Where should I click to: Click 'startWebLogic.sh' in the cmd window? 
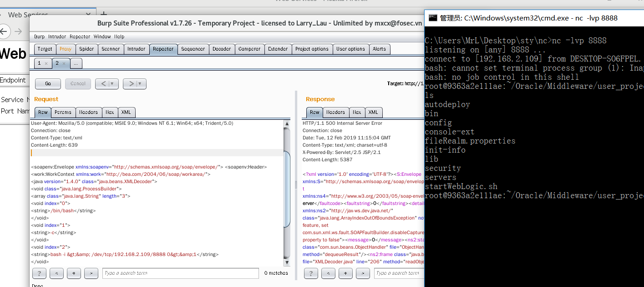(461, 186)
